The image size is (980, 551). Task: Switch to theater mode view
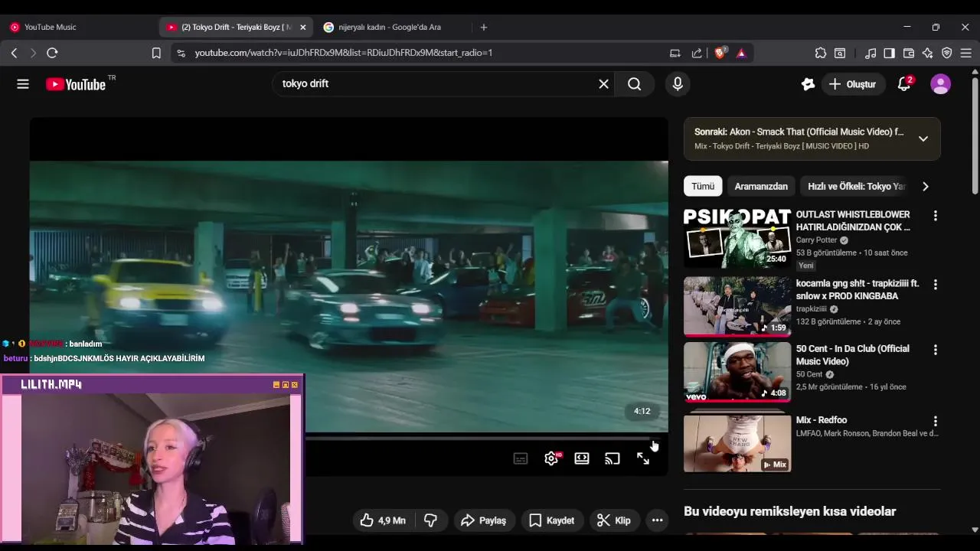[x=582, y=458]
